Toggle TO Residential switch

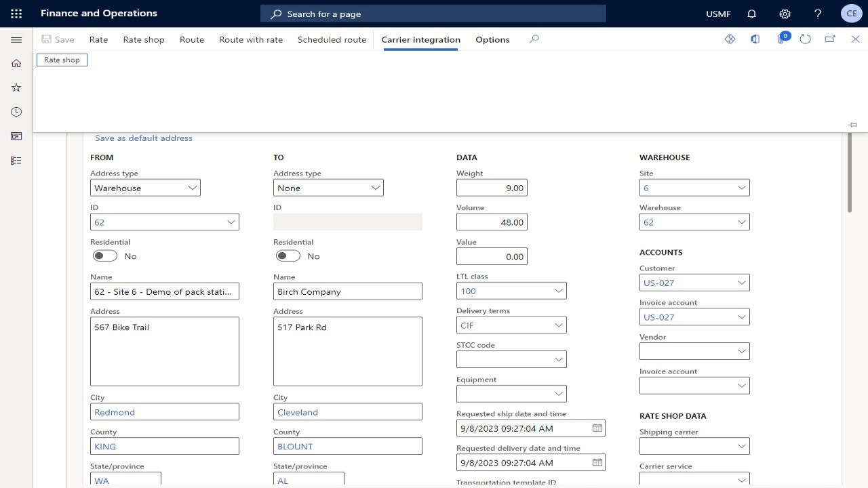click(288, 256)
